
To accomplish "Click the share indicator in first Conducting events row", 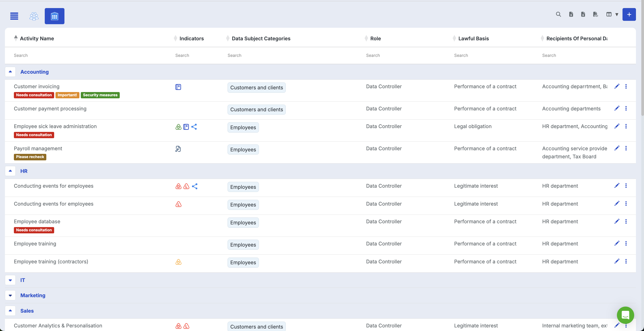I will 195,186.
